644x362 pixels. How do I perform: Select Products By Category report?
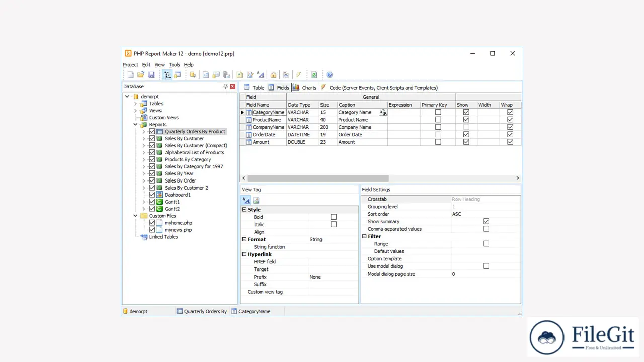(x=188, y=159)
